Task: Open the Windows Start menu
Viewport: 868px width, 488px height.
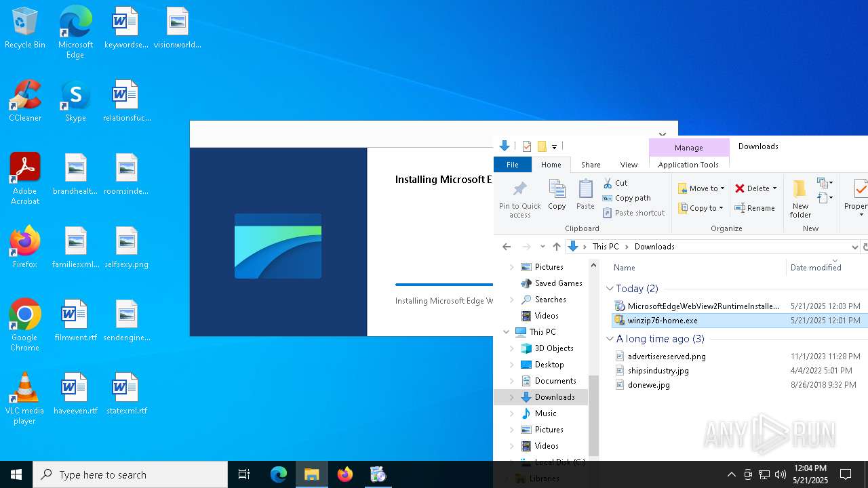Action: [x=16, y=474]
